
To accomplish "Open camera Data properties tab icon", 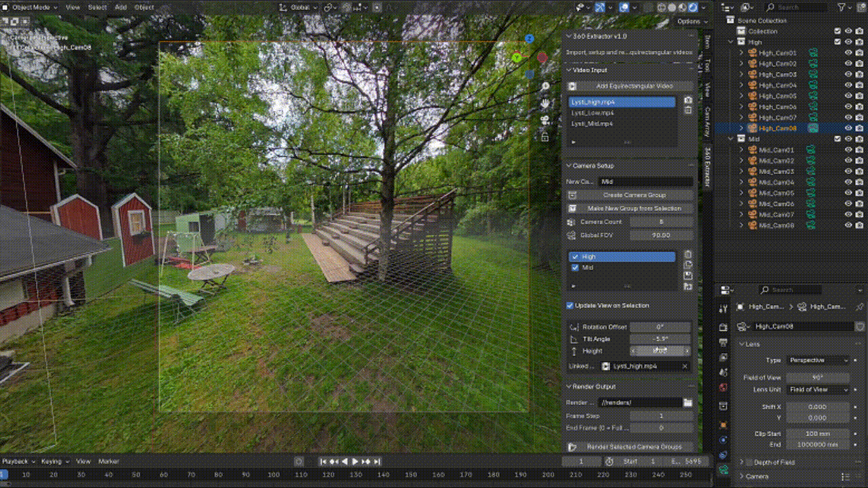I will coord(724,469).
